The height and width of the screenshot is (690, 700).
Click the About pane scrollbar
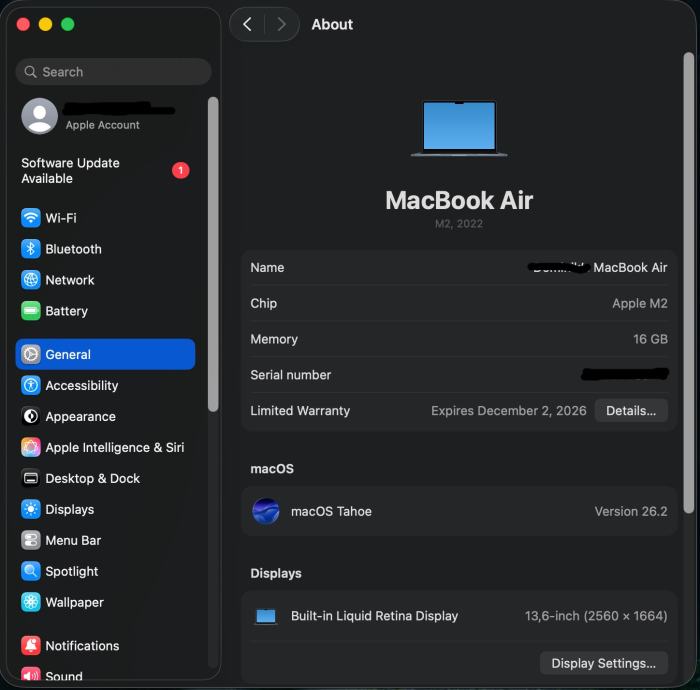click(x=689, y=283)
